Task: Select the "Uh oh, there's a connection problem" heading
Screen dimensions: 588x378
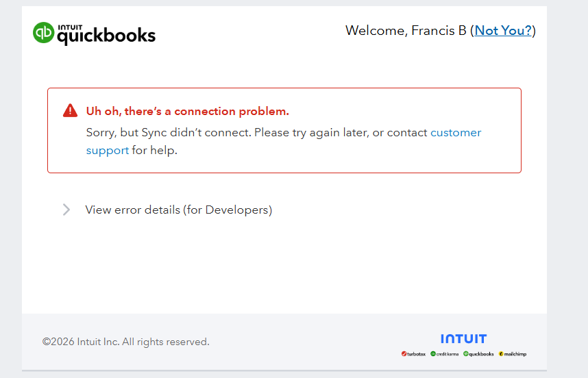Action: (x=187, y=111)
